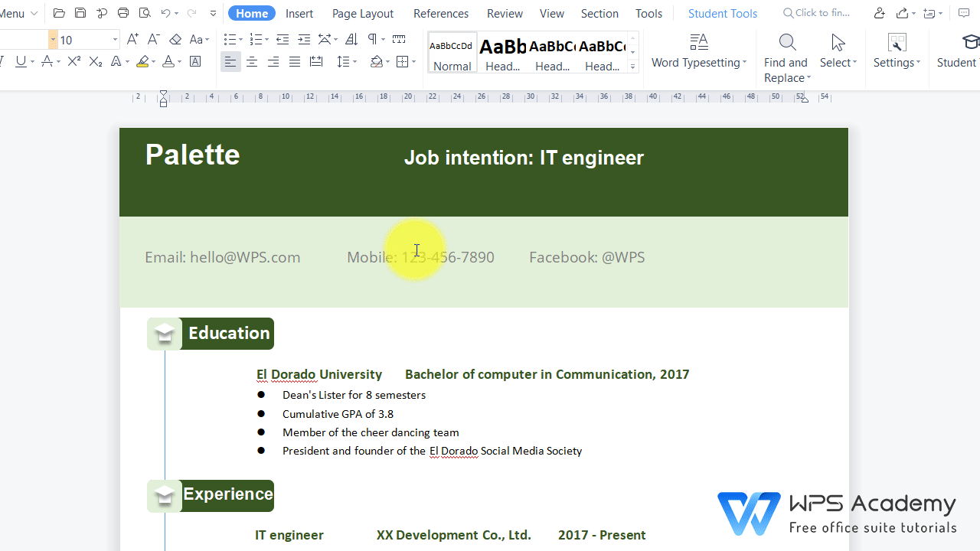This screenshot has height=551, width=980.
Task: Open Word Typesetting button label
Action: [699, 63]
